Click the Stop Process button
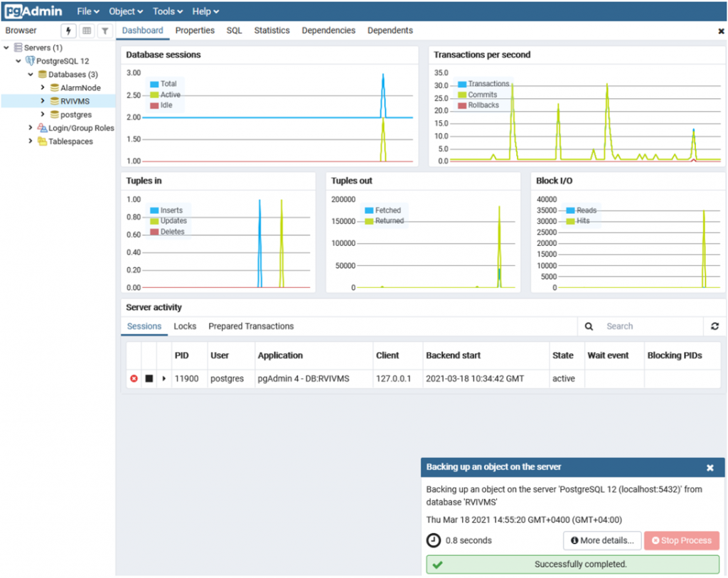The image size is (728, 578). pyautogui.click(x=681, y=540)
